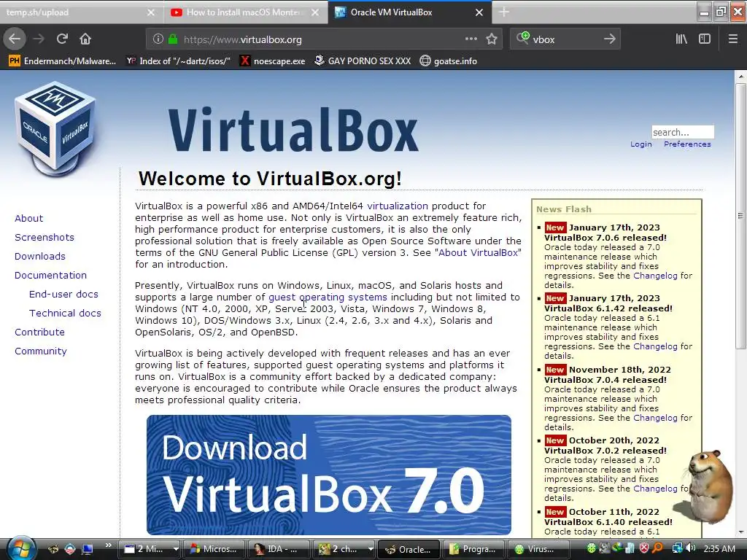747x560 pixels.
Task: Follow the guest operating systems link
Action: pyautogui.click(x=328, y=297)
